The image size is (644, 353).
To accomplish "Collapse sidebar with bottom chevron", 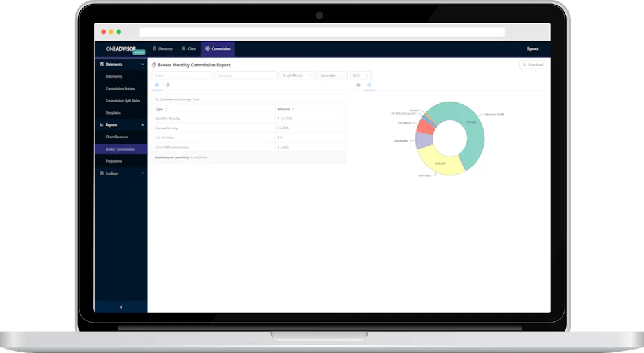I will pos(121,307).
